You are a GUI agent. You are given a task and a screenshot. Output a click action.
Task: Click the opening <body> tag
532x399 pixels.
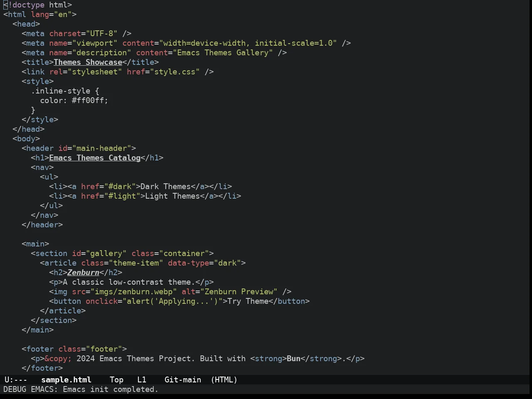click(26, 138)
